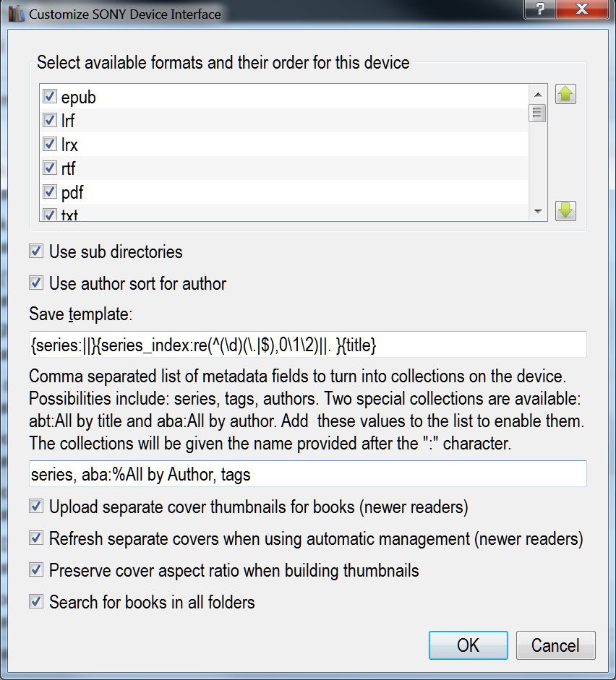The width and height of the screenshot is (616, 680).
Task: Toggle Use author sort for author
Action: coord(35,283)
